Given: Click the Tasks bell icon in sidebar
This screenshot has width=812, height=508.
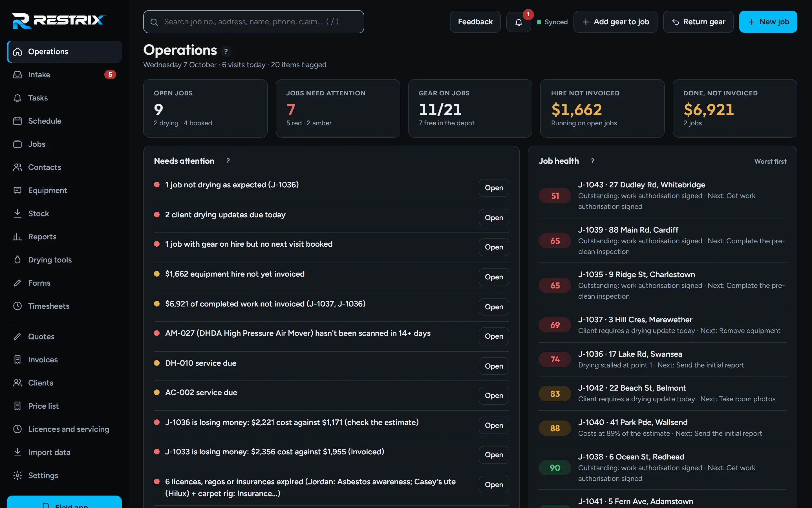Looking at the screenshot, I should (17, 98).
